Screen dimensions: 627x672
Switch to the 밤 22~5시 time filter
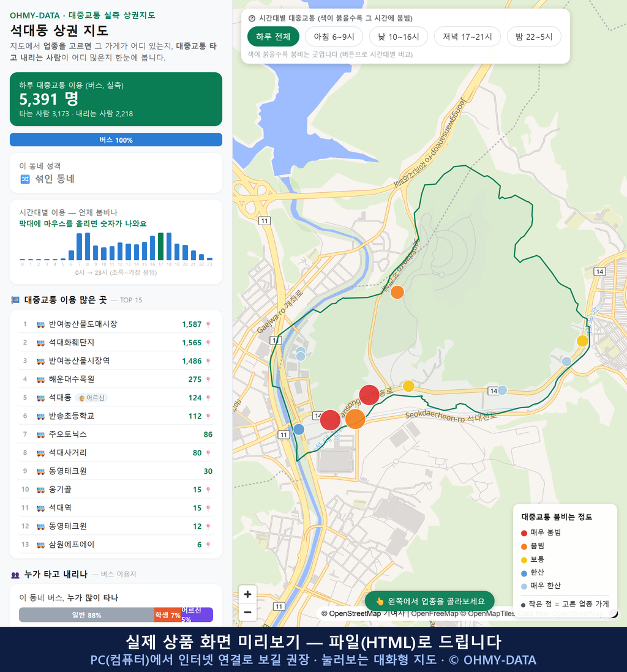pyautogui.click(x=534, y=37)
